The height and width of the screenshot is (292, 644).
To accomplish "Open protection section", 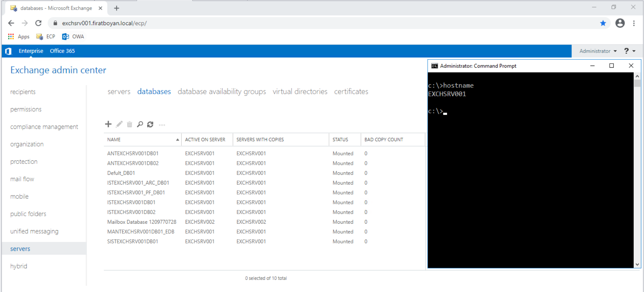I will [x=24, y=161].
